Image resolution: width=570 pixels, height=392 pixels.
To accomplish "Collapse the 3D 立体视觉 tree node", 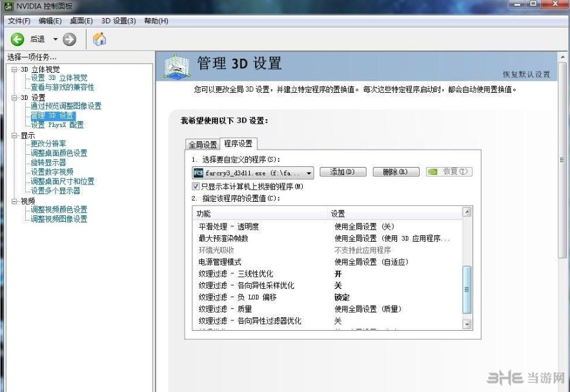I will 15,70.
